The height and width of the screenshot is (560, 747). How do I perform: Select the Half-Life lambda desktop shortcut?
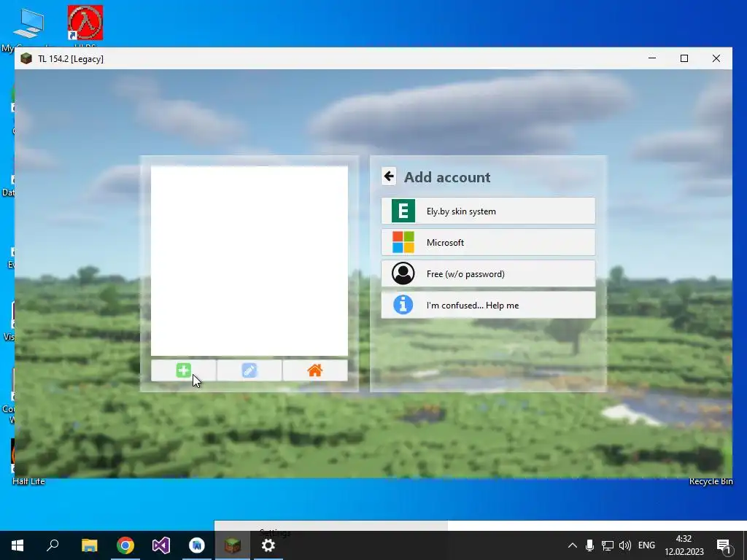[85, 24]
